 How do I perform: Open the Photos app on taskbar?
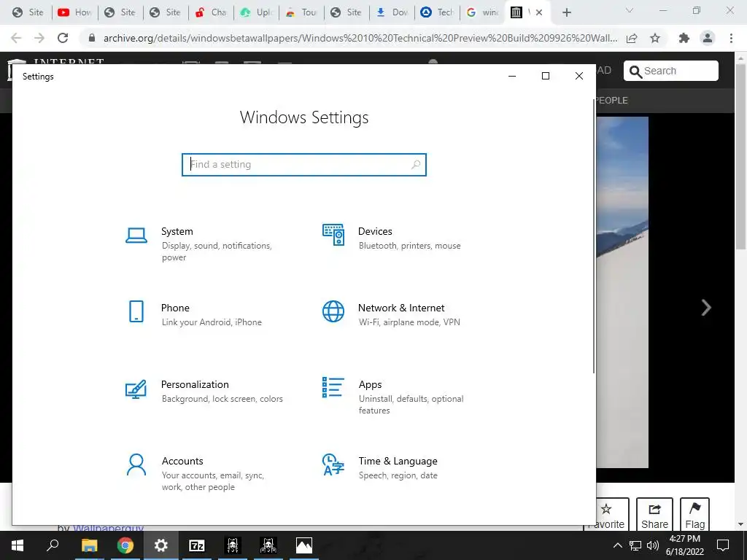click(304, 545)
